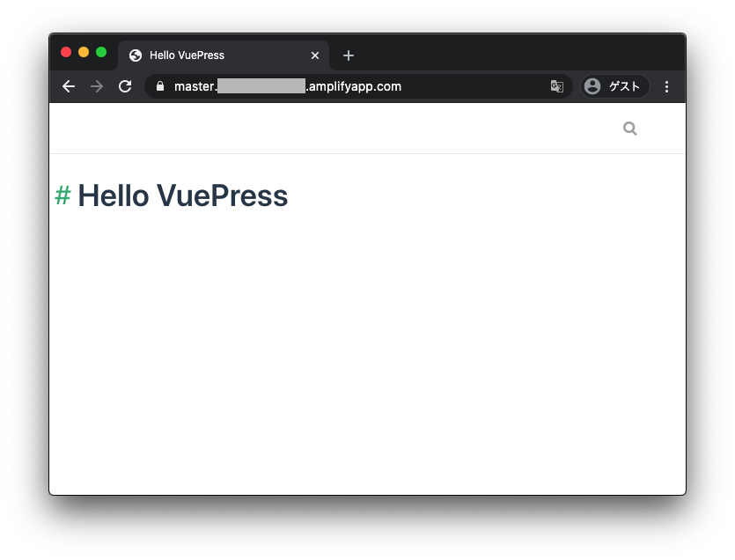Open the Google Translate icon in address bar
735x560 pixels.
coord(557,86)
